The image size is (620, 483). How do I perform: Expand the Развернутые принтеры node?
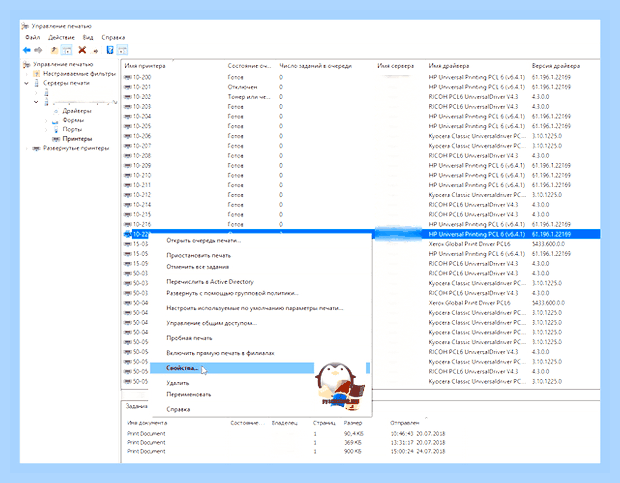click(x=26, y=148)
